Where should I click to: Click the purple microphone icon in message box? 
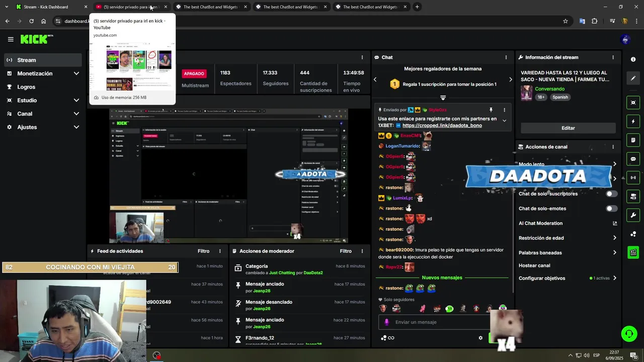point(386,322)
